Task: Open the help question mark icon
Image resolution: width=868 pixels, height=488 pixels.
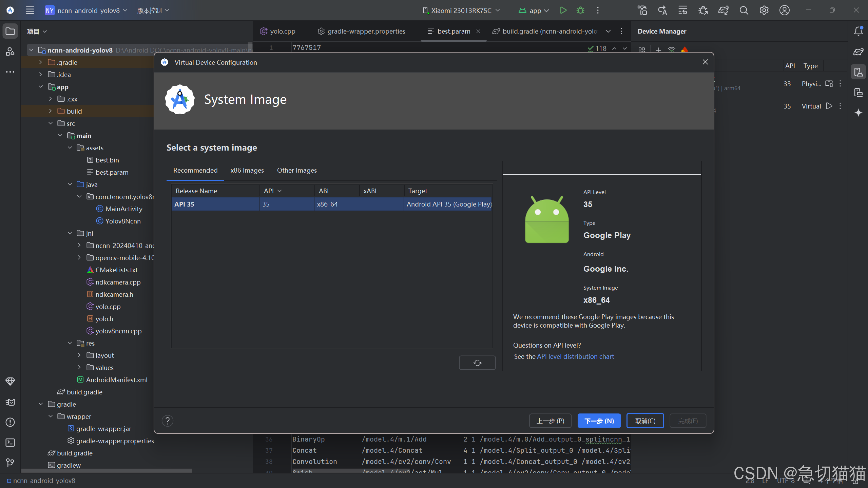Action: coord(168,421)
